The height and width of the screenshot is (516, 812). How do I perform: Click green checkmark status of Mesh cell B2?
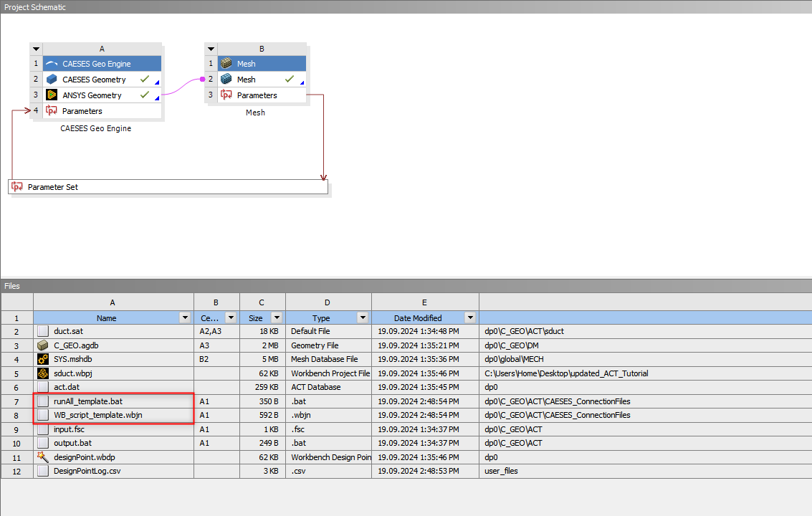(290, 79)
